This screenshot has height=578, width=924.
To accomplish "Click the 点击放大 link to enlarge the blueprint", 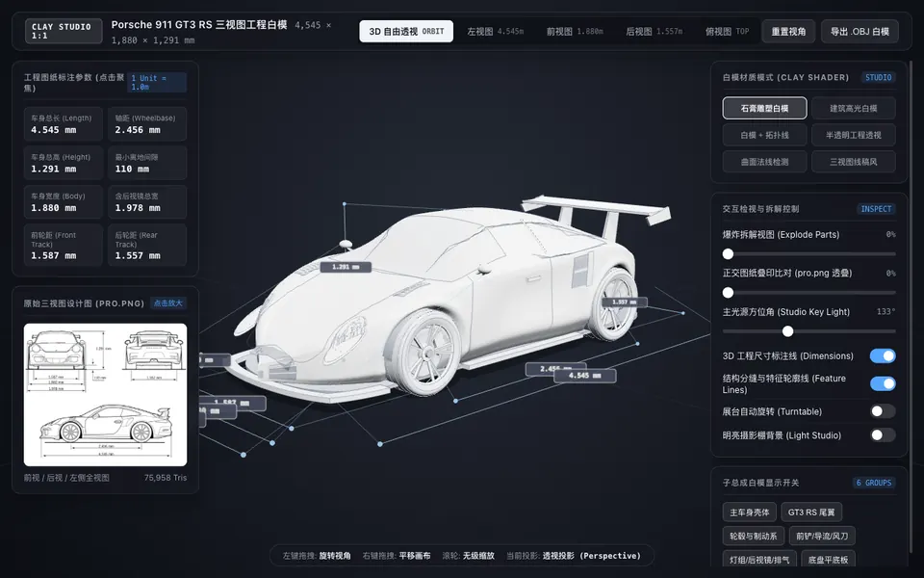I will pos(167,303).
